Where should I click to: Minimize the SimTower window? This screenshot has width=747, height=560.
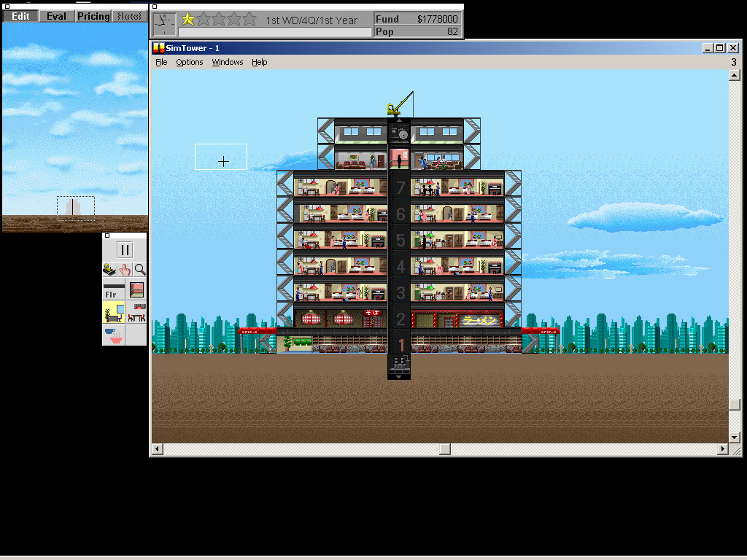click(708, 48)
